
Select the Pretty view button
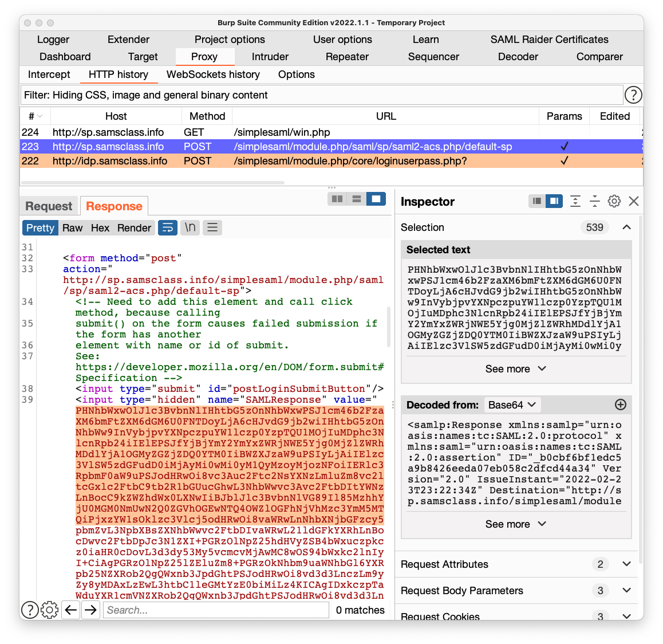pyautogui.click(x=40, y=227)
